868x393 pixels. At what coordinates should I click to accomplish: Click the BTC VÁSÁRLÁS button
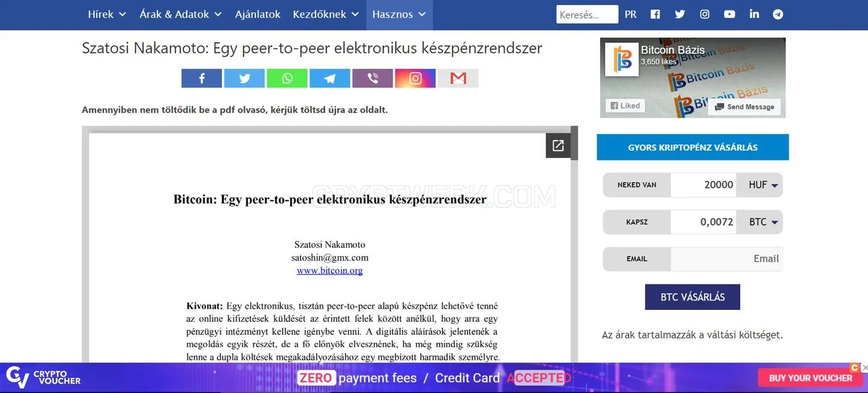coord(693,297)
